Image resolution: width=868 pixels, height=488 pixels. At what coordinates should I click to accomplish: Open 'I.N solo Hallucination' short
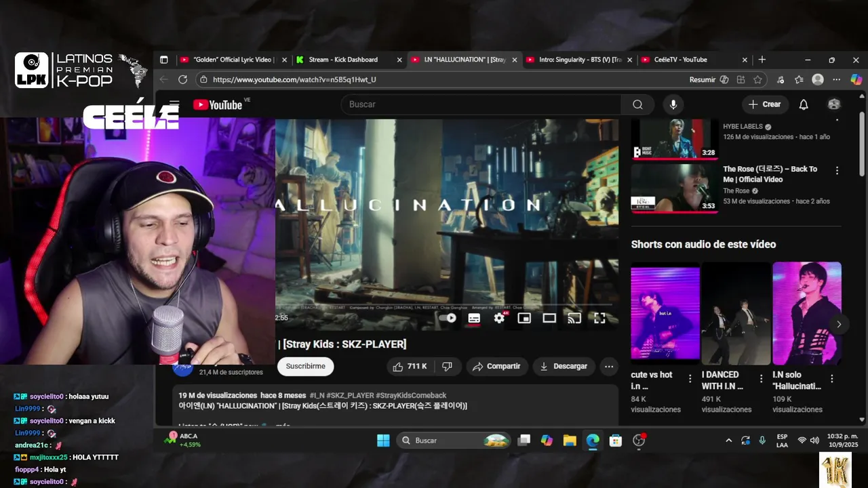(x=807, y=312)
